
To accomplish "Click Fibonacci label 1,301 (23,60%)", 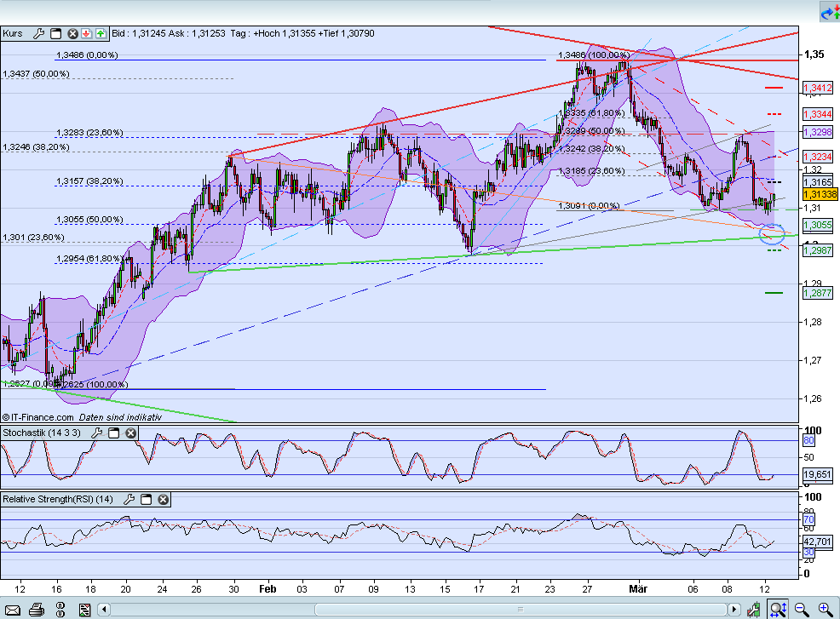I will (x=33, y=238).
